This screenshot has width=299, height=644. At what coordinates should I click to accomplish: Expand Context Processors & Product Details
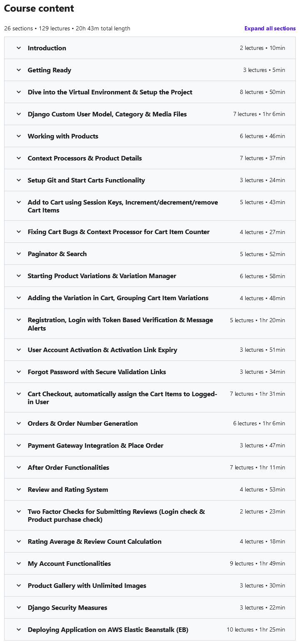[85, 158]
